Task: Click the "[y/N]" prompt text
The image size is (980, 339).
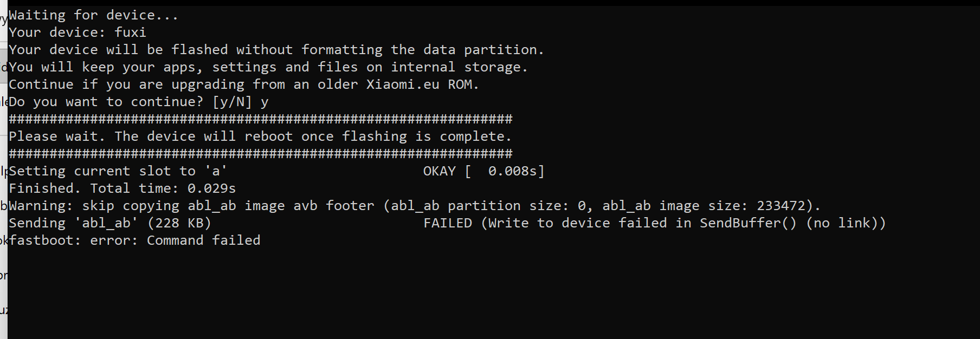Action: (232, 102)
